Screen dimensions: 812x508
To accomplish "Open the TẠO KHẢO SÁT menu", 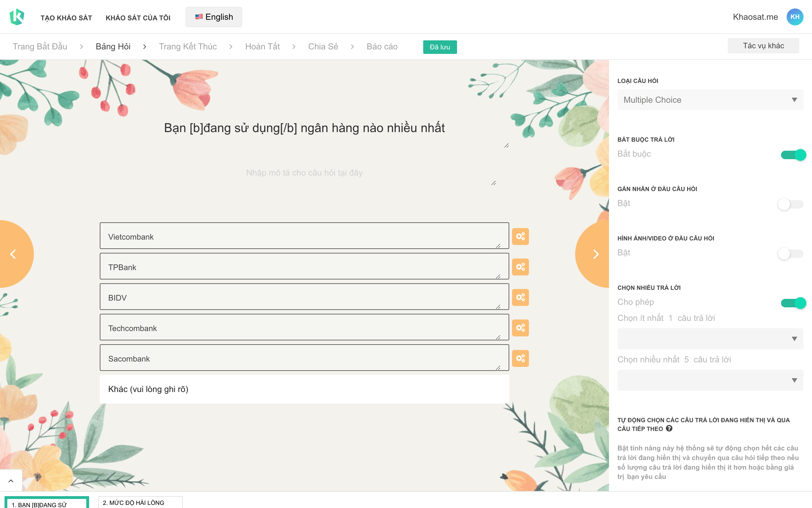I will coord(66,18).
